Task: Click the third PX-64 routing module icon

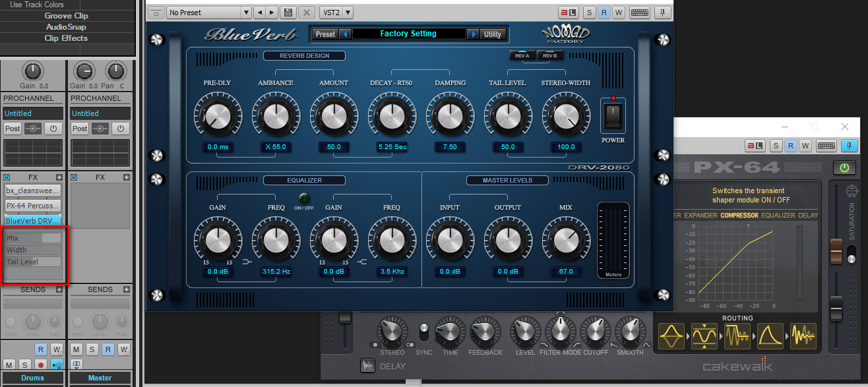Action: coord(737,336)
